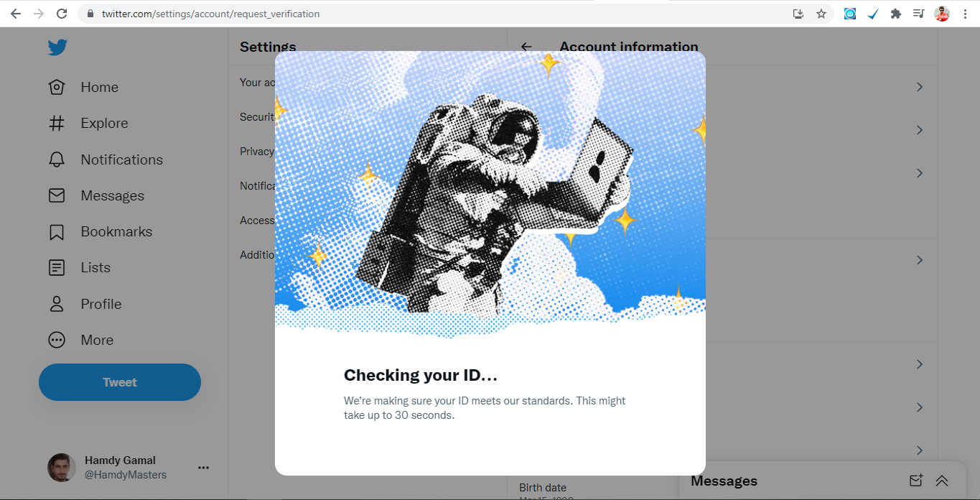
Task: Reload the page with the refresh button
Action: coord(62,14)
